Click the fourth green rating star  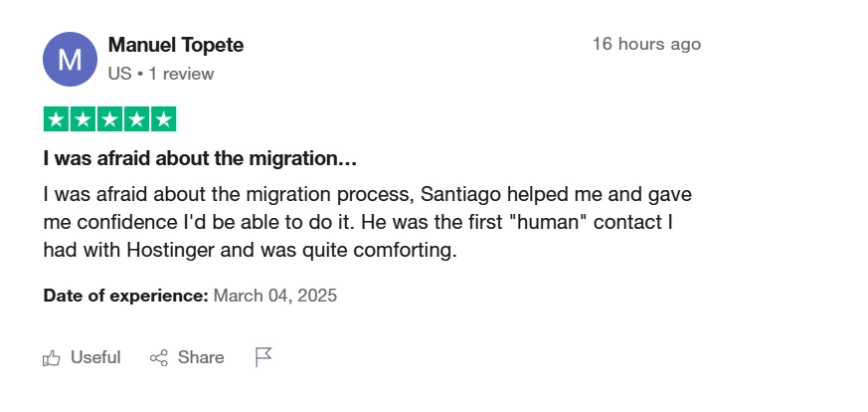tap(137, 119)
